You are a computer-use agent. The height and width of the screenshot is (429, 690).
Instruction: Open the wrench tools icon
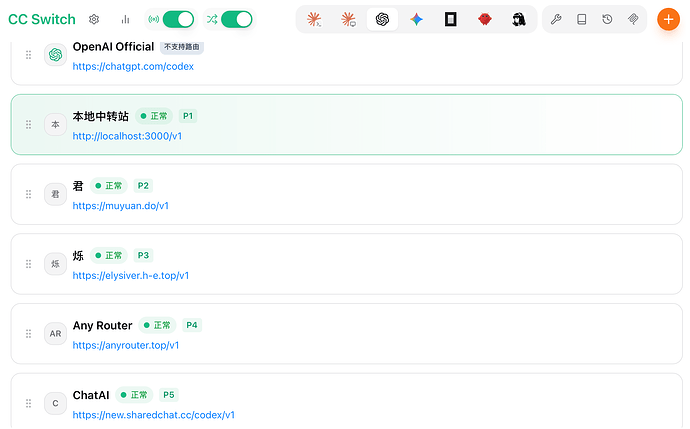tap(556, 19)
